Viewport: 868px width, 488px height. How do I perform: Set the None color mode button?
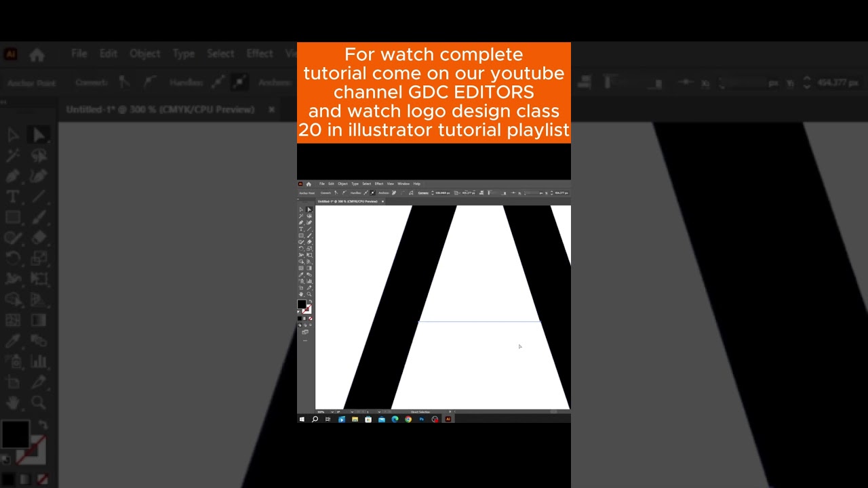tap(311, 318)
